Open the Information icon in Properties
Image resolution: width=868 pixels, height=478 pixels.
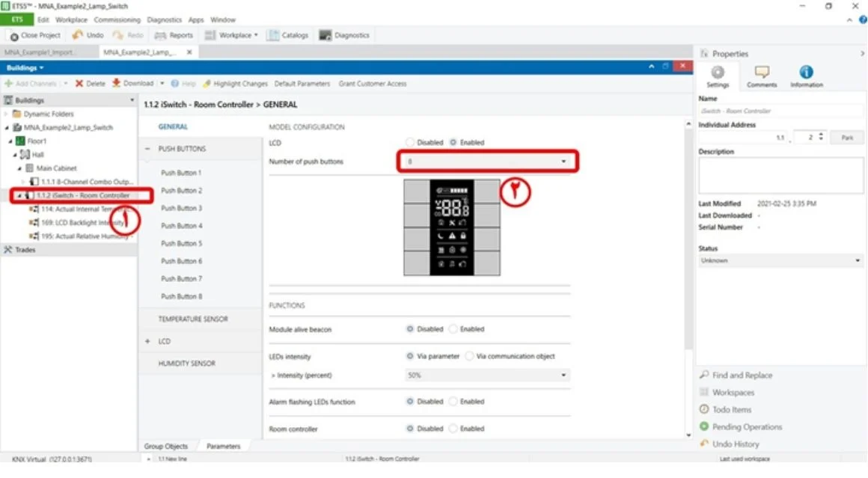coord(807,72)
